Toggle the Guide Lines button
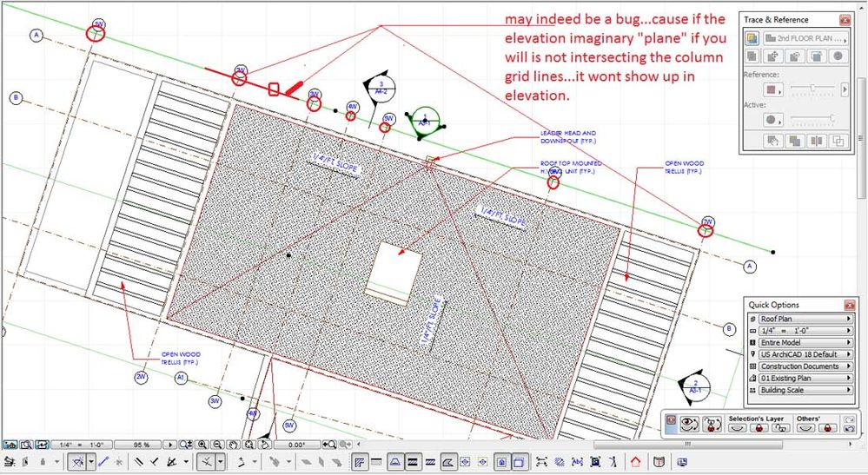Viewport: 868px width, 475px height. pyautogui.click(x=77, y=462)
